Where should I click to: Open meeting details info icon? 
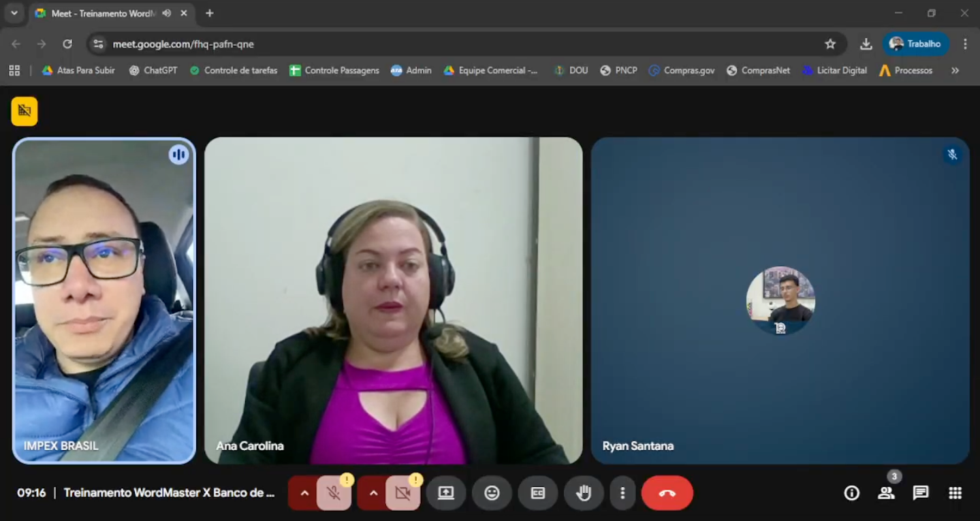(x=851, y=493)
